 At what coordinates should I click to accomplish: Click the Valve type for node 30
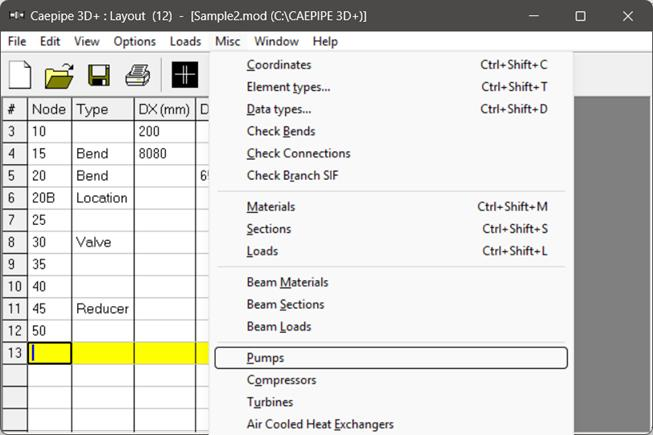[103, 242]
